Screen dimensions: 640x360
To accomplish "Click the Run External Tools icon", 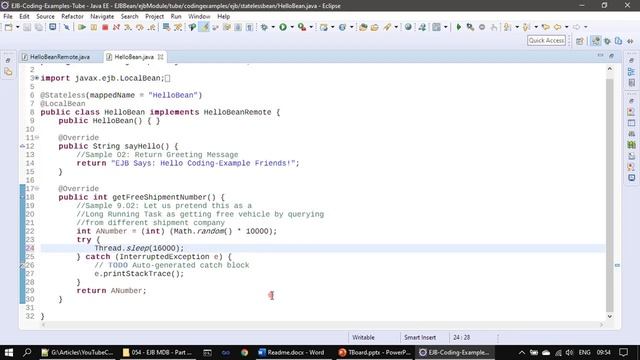I will pos(302,27).
